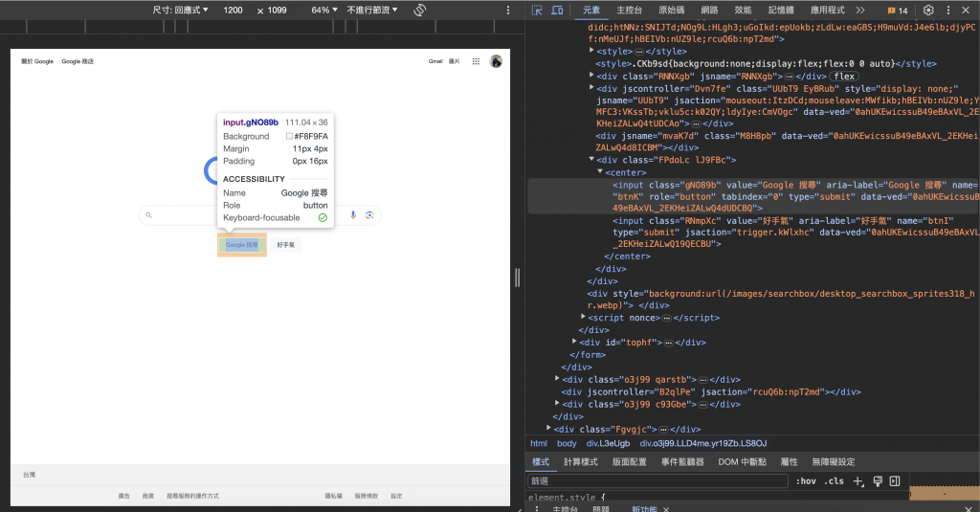Click the div.L3eUgb breadcrumb
Image resolution: width=980 pixels, height=512 pixels.
pos(608,443)
